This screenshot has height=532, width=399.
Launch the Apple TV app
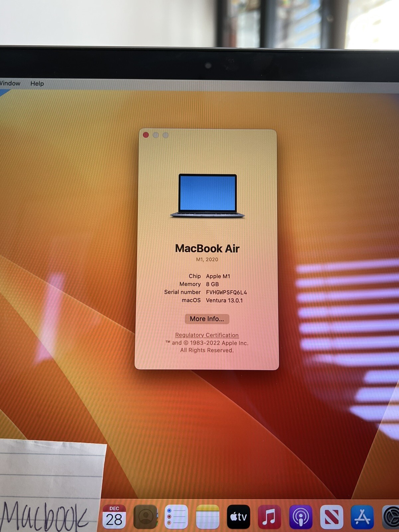coord(238,517)
